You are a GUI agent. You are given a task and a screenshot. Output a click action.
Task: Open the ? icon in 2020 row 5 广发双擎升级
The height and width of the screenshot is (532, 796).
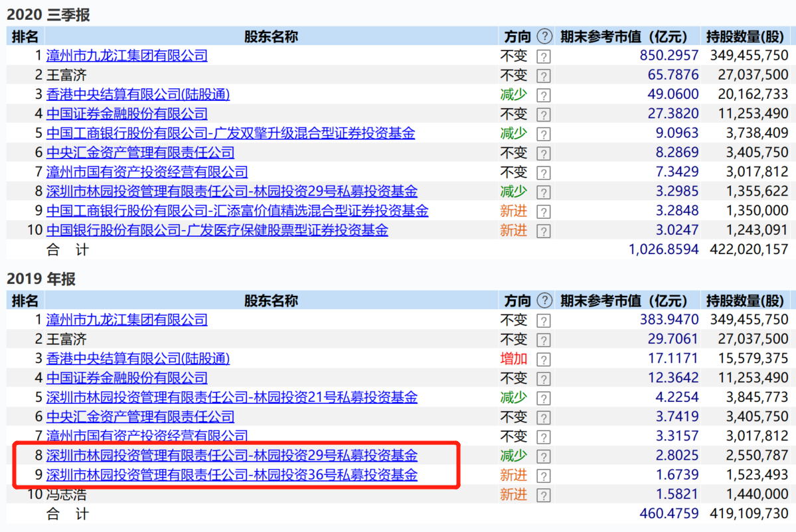coord(543,135)
